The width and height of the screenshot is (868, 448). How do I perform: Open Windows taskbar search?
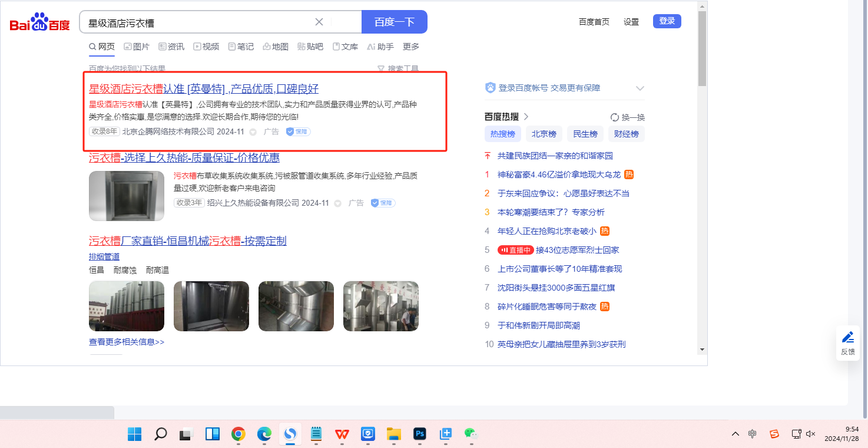160,434
